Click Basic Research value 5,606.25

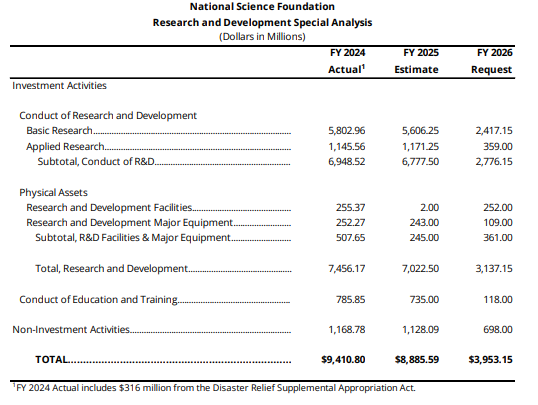coord(420,131)
